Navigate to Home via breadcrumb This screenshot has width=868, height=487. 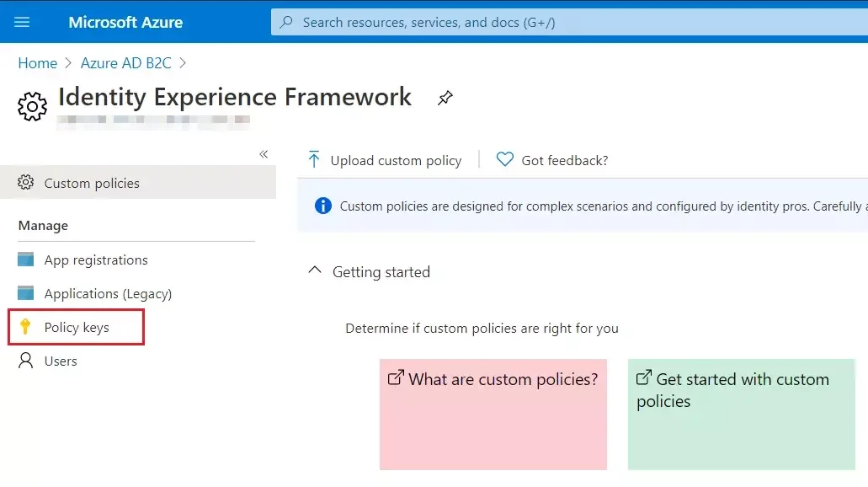click(x=37, y=62)
